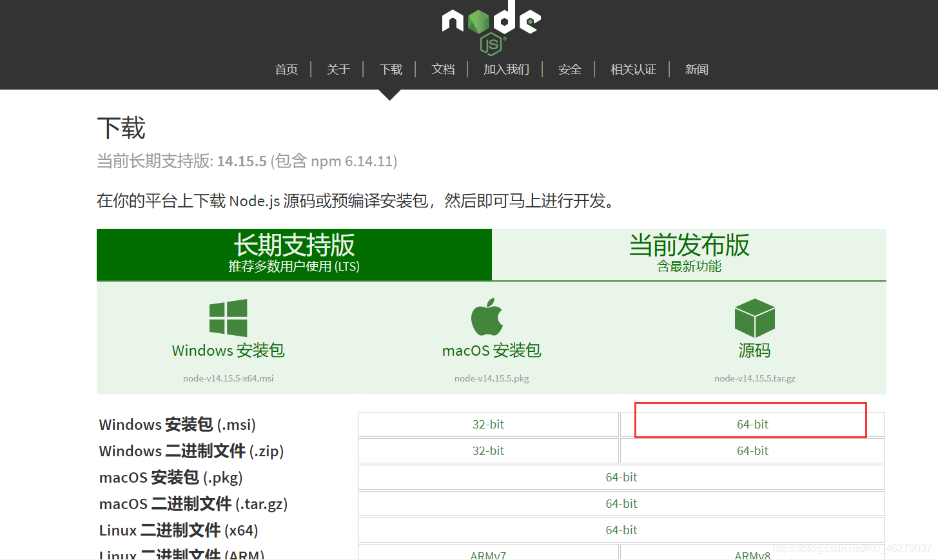Click the Apple macOS logo icon
938x560 pixels.
click(487, 316)
